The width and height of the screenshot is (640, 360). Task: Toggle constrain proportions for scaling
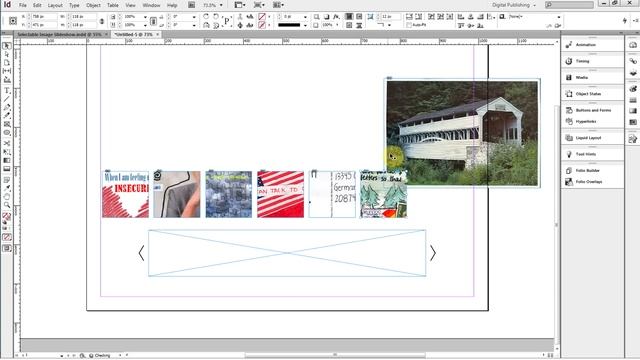[153, 21]
